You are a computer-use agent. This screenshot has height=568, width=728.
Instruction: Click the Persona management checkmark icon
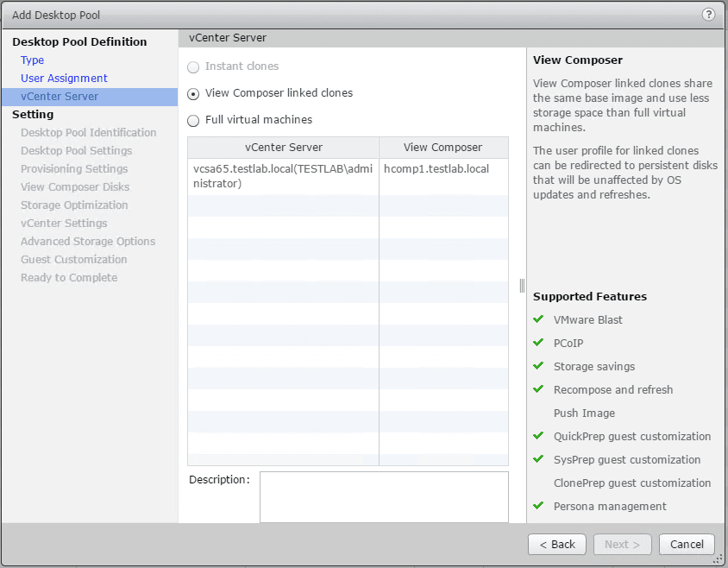click(538, 506)
